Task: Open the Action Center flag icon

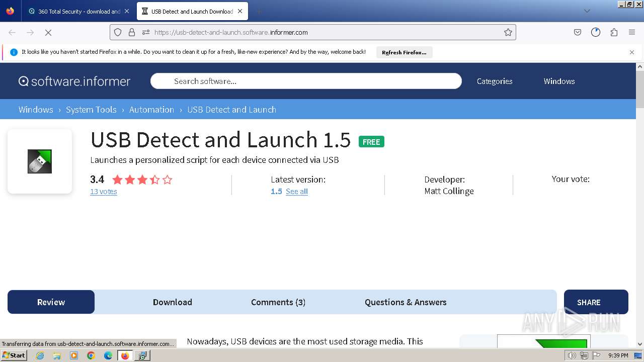Action: pyautogui.click(x=596, y=355)
